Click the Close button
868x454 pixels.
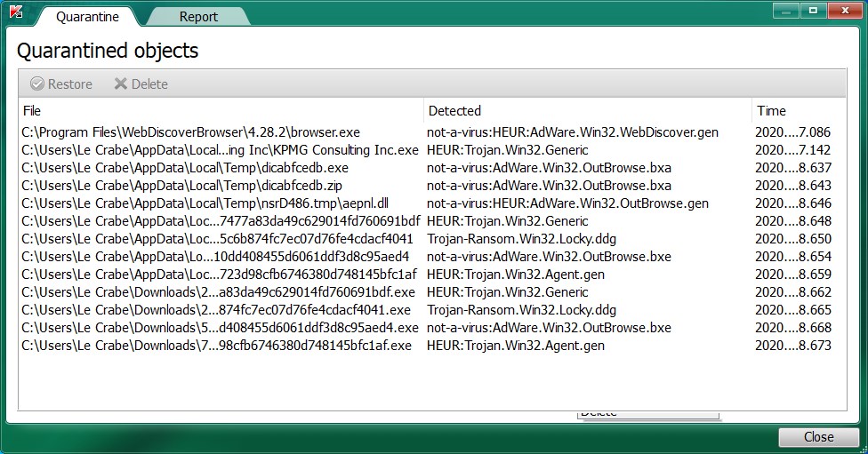[819, 437]
